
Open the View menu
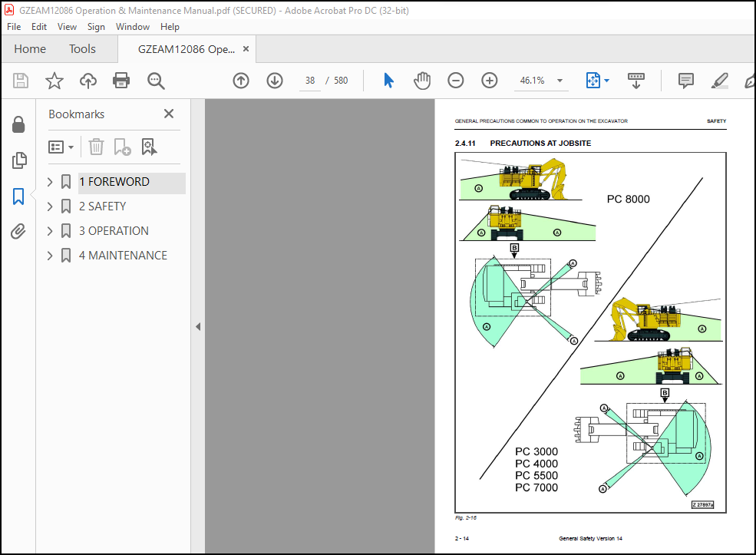[67, 27]
